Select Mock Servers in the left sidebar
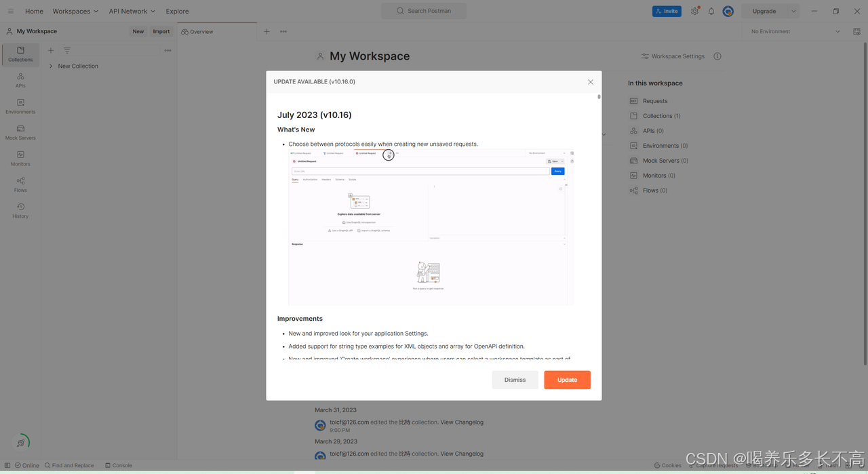 (x=20, y=133)
